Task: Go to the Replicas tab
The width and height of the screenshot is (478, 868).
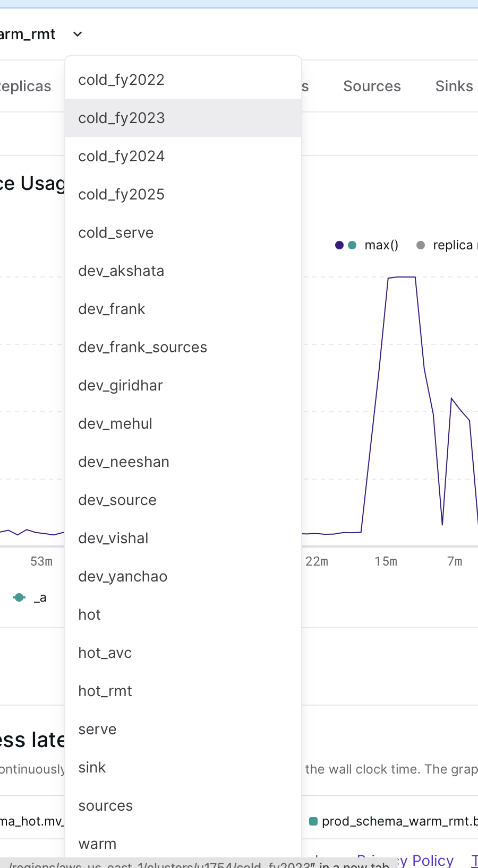Action: 25,86
